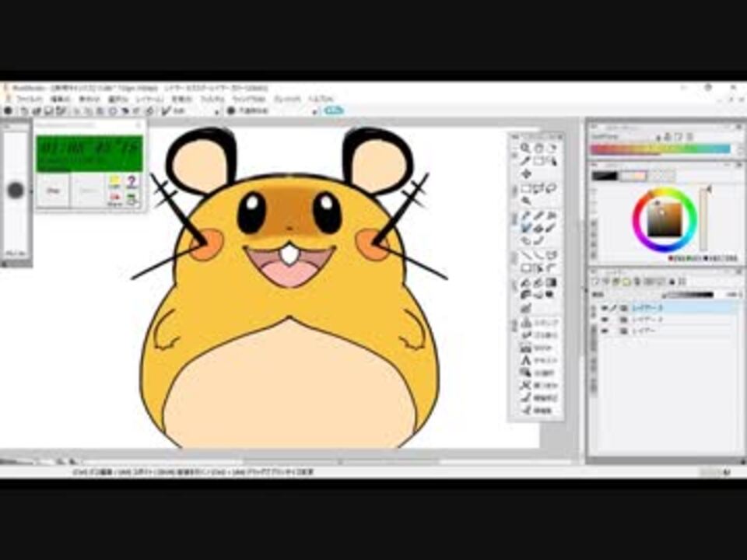The width and height of the screenshot is (747, 560).
Task: Select the gradient fill tool
Action: (552, 282)
